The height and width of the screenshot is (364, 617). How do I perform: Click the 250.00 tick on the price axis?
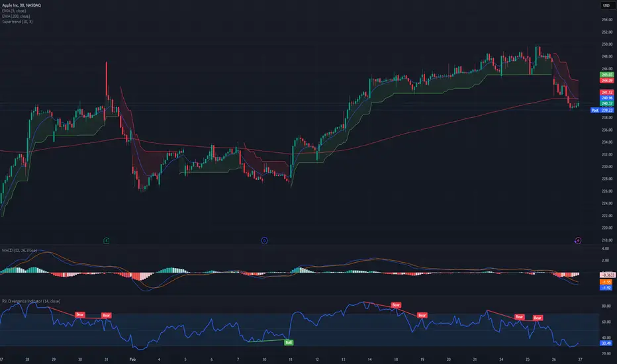(x=607, y=44)
